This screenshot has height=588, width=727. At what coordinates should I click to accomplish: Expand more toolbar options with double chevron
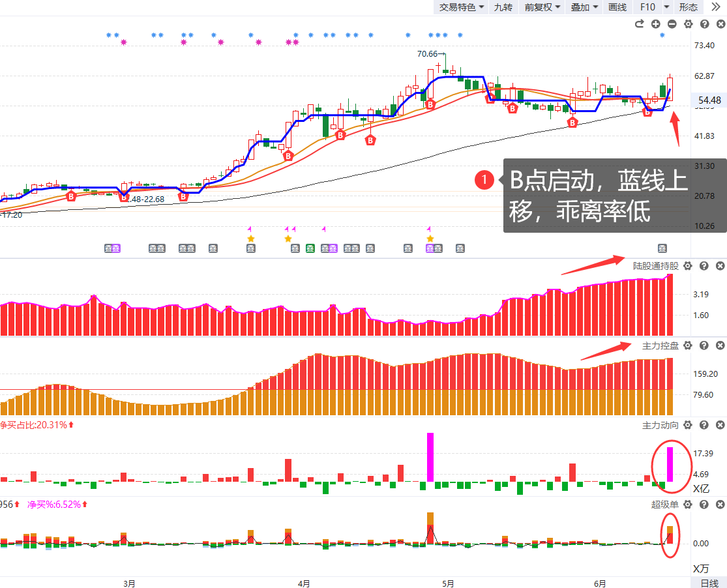[x=715, y=7]
